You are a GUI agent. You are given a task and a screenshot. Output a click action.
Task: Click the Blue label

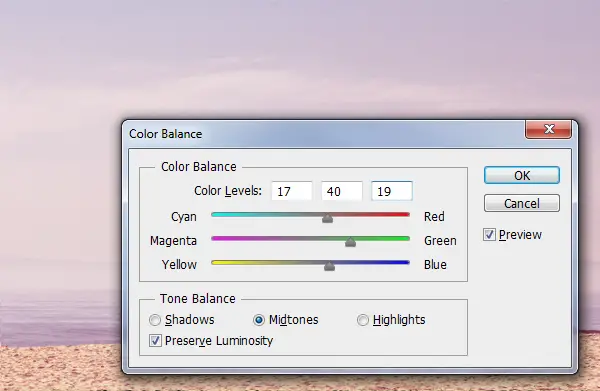(435, 264)
